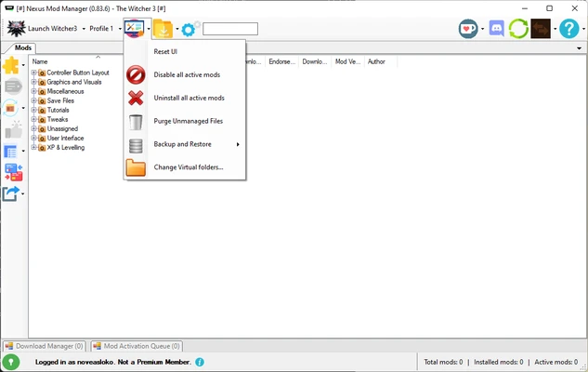Open the Launch Witcher3 dropdown arrow
The height and width of the screenshot is (372, 588).
pos(84,29)
